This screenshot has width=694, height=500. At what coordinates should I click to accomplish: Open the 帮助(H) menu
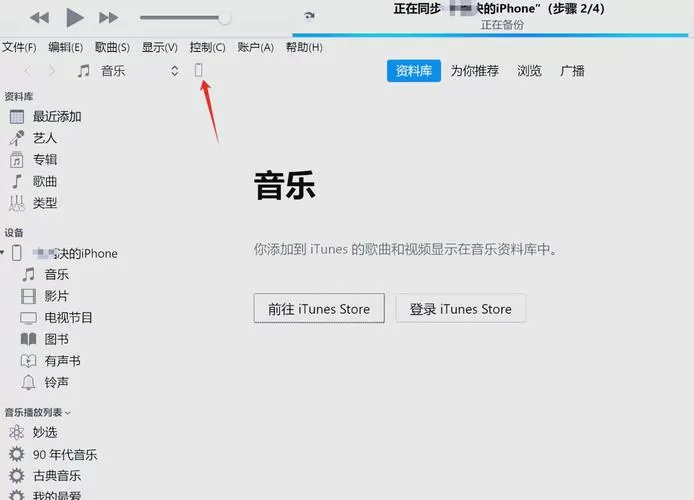point(304,47)
